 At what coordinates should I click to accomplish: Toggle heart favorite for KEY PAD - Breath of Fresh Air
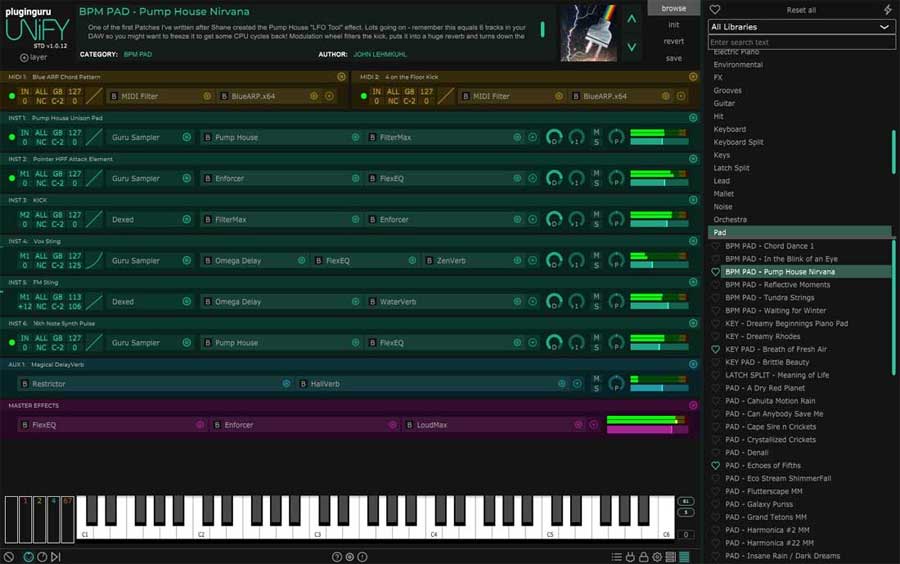(715, 349)
